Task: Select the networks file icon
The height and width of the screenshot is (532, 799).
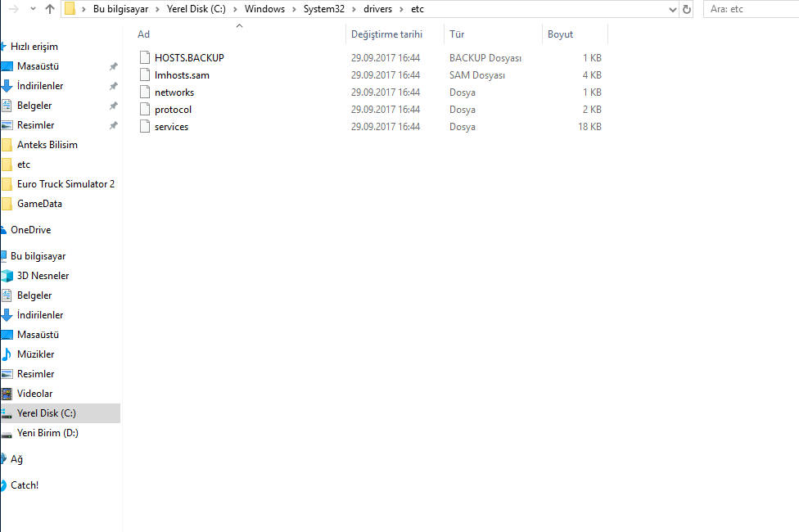Action: click(x=145, y=92)
